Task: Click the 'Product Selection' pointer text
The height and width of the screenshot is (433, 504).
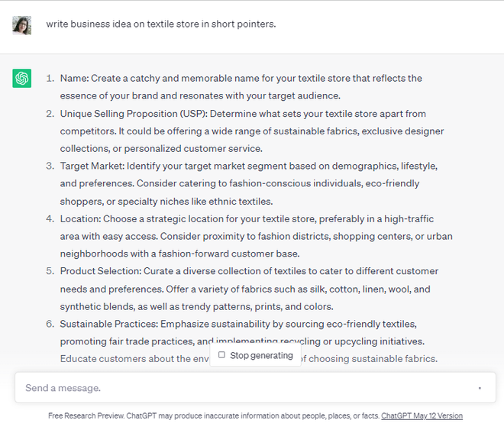Action: [99, 271]
